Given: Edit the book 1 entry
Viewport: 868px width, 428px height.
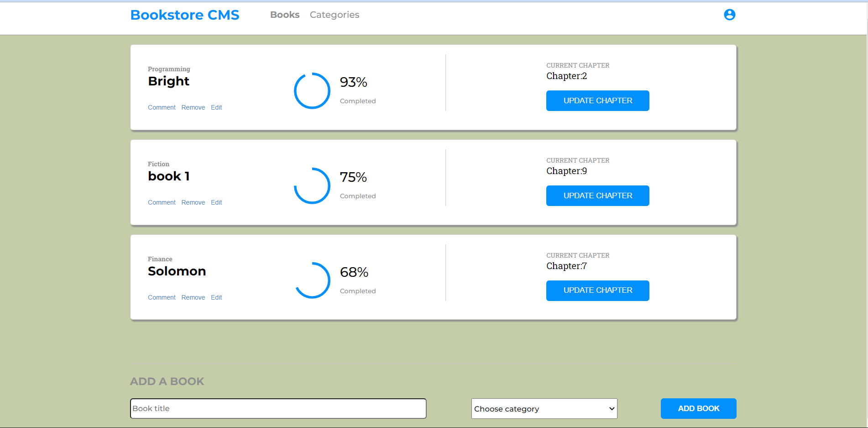Looking at the screenshot, I should (x=216, y=202).
